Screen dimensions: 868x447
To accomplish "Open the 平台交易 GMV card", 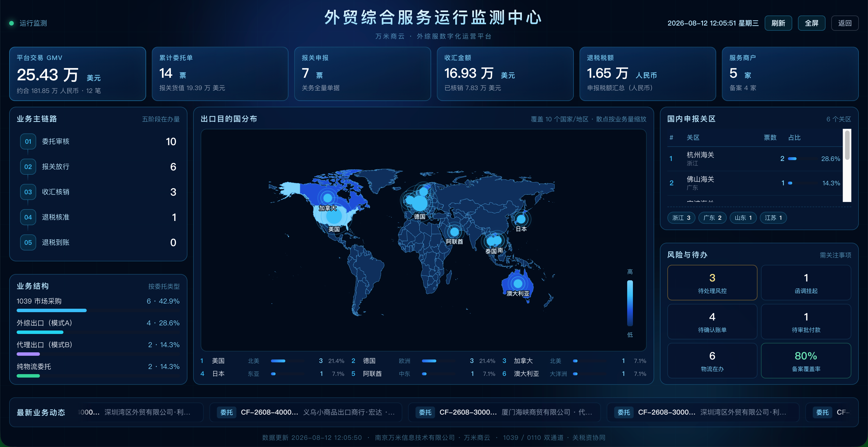I will [x=77, y=74].
